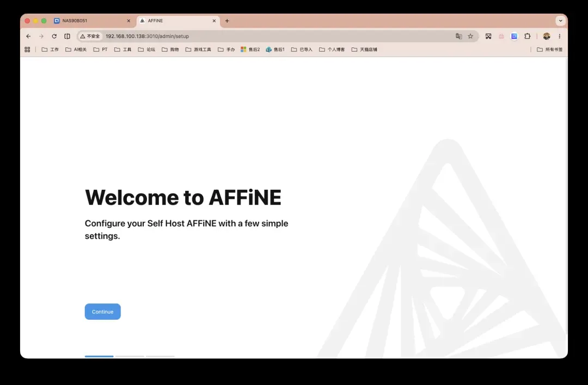Open the 游戏工具 bookmark folder
Screen dimensions: 588x385
click(x=198, y=49)
